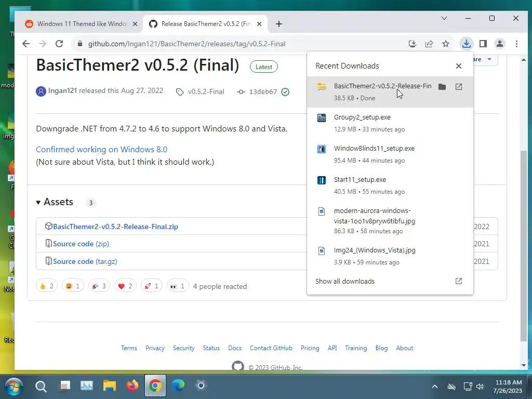Switch to the Windows 11 Themed Reddit tab
This screenshot has height=399, width=532.
pos(83,24)
